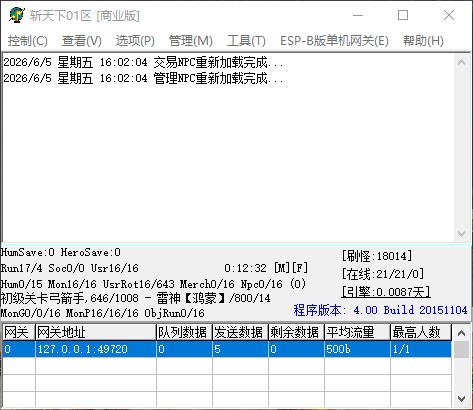
Task: Click the 平均流量 column header
Action: (357, 332)
